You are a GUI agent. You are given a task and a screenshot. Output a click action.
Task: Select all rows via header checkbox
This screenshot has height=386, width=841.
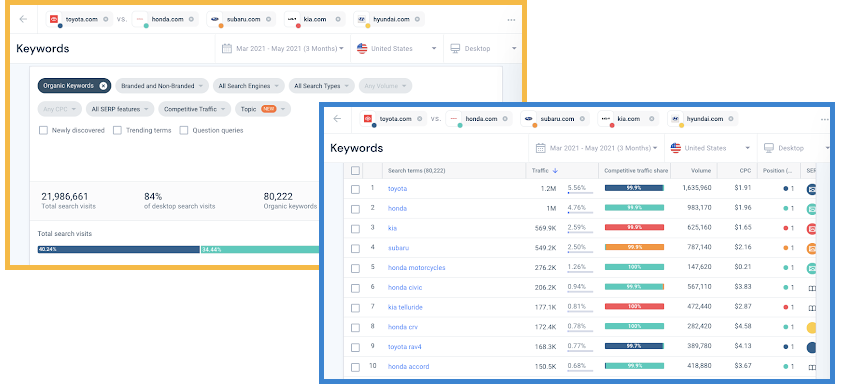[x=355, y=170]
